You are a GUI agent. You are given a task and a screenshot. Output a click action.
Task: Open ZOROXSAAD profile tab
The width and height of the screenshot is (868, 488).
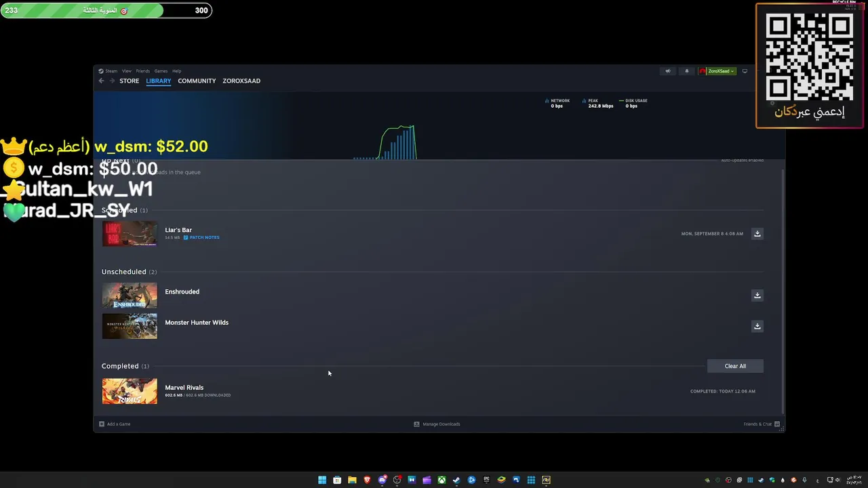click(241, 81)
